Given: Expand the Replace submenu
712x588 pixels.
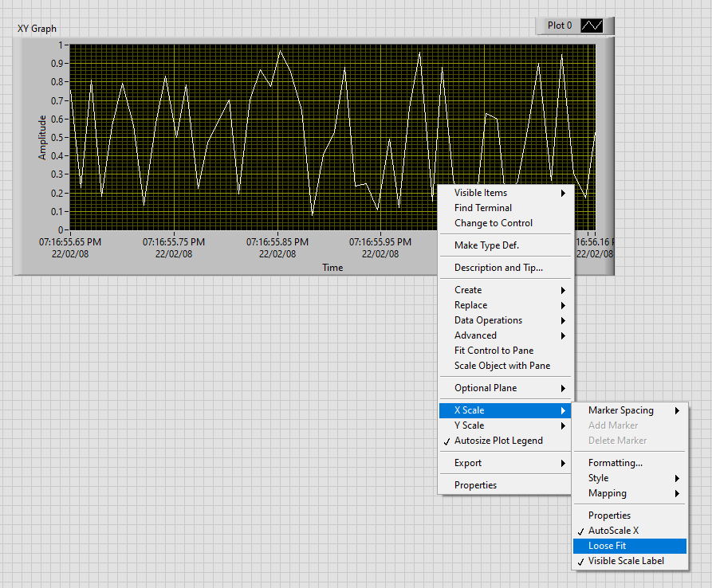Looking at the screenshot, I should (505, 305).
